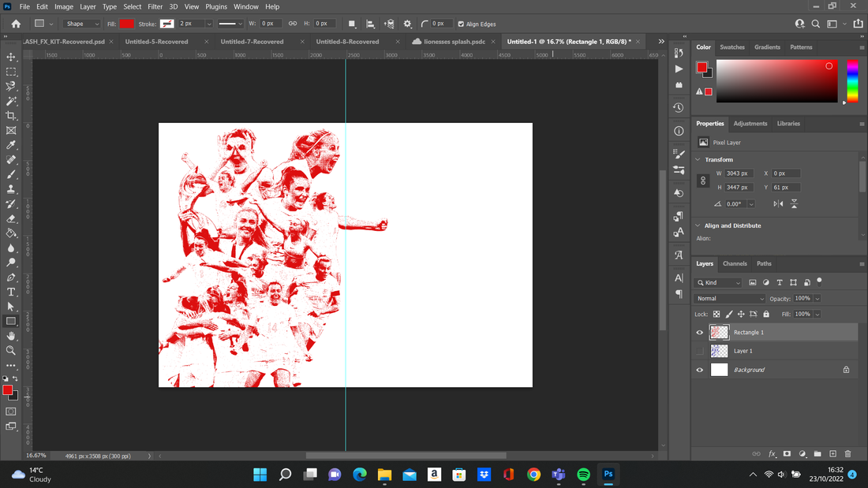Flip horizontally in the Transform properties
Screen dimensions: 868x488
778,203
